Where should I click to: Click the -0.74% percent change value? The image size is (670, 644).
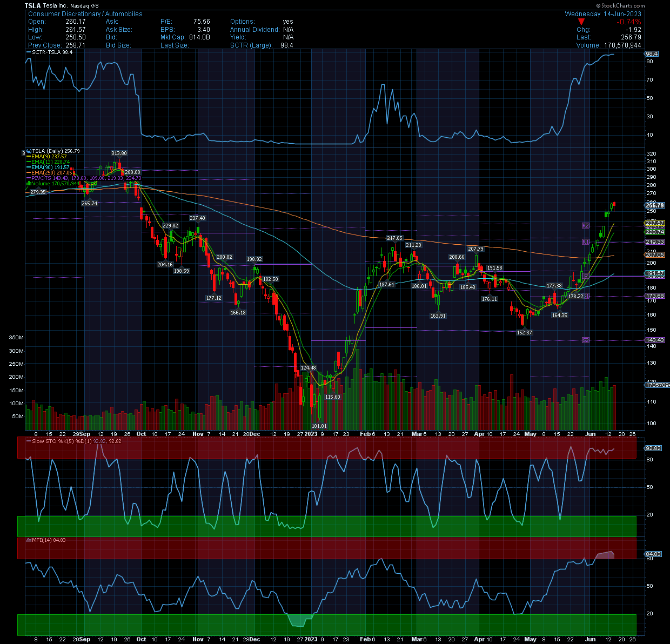(x=629, y=22)
